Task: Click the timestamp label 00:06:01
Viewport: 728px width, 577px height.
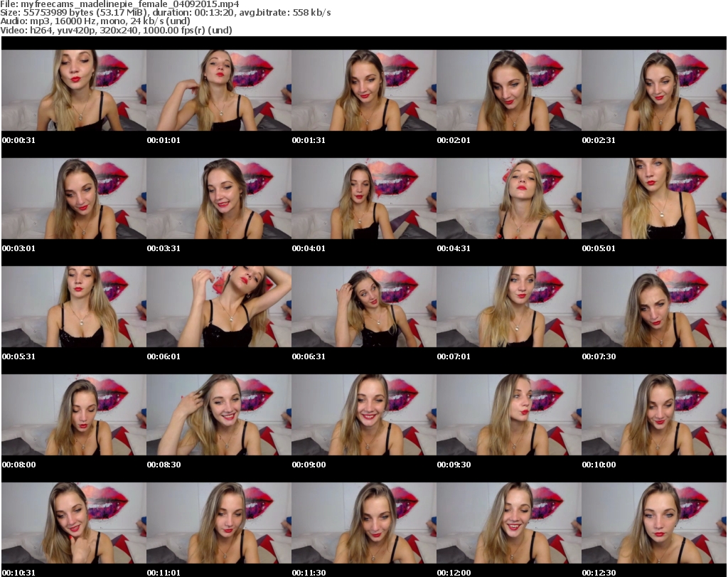Action: (164, 356)
